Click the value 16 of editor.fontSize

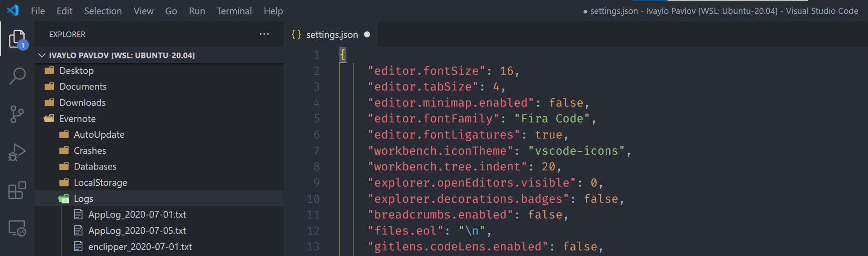pos(506,71)
